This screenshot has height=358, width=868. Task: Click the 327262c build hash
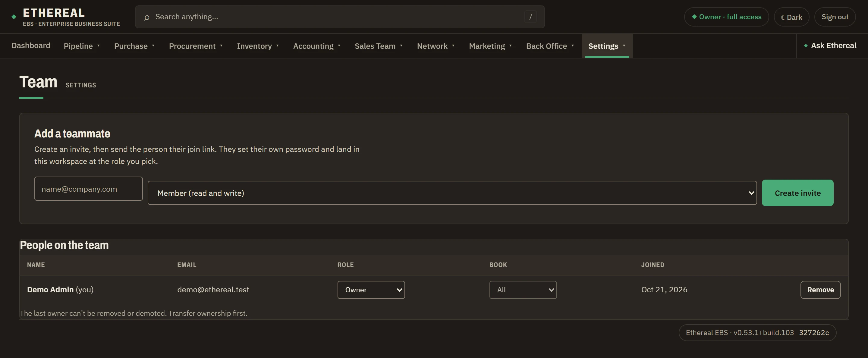tap(814, 332)
